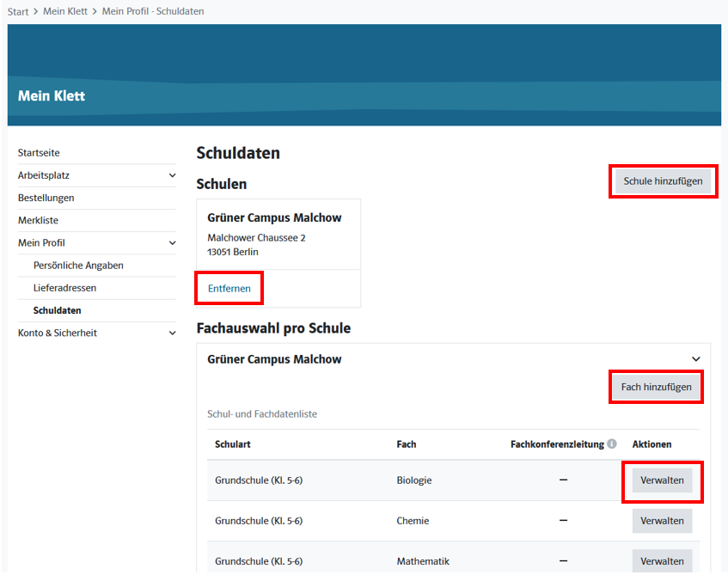Click Grundschule (Kl. 5-6) in Chemie row
Image resolution: width=728 pixels, height=581 pixels.
point(259,521)
